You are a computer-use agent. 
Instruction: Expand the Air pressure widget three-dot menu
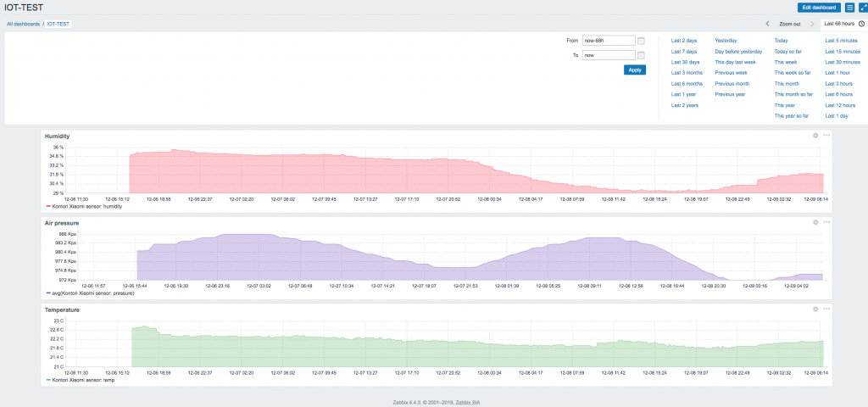[x=826, y=222]
